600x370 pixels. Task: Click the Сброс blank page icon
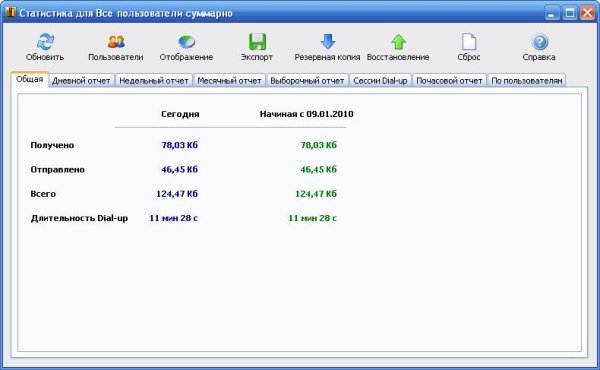point(469,41)
